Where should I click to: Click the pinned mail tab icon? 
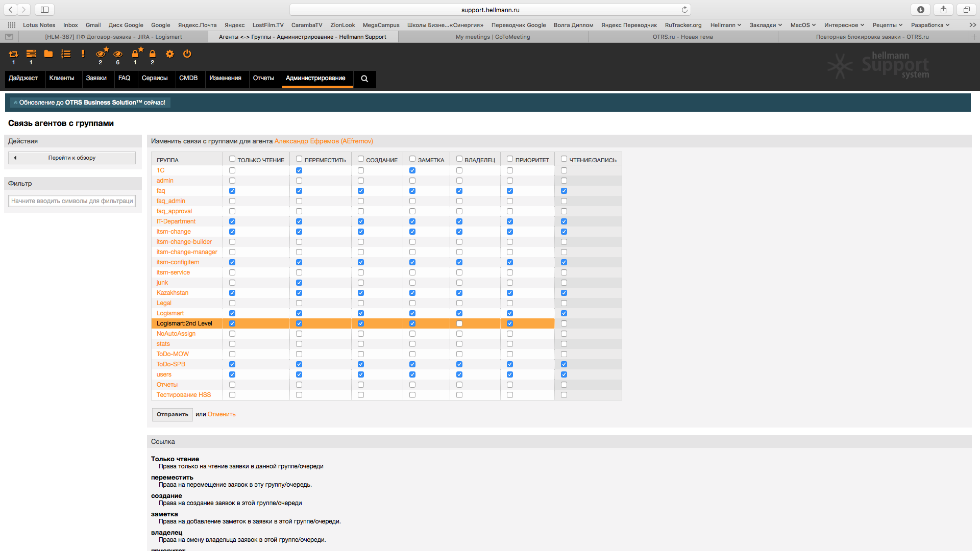tap(9, 37)
